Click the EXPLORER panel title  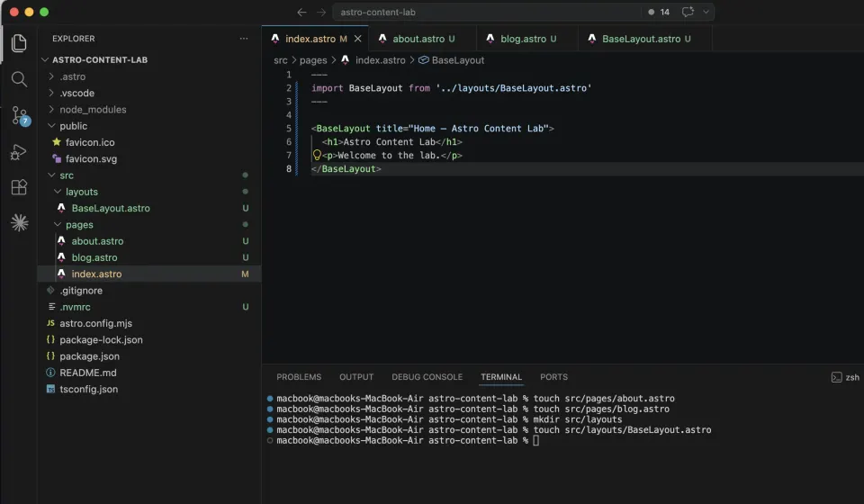point(73,39)
